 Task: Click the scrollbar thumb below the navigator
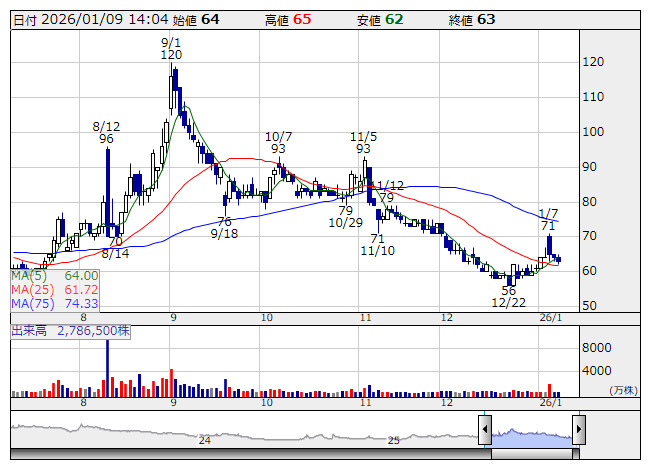531,454
